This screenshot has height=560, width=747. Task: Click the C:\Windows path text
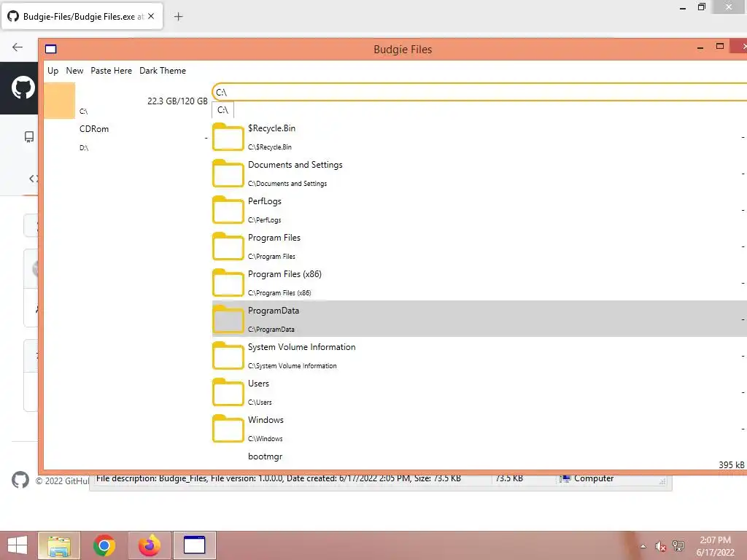pyautogui.click(x=266, y=439)
